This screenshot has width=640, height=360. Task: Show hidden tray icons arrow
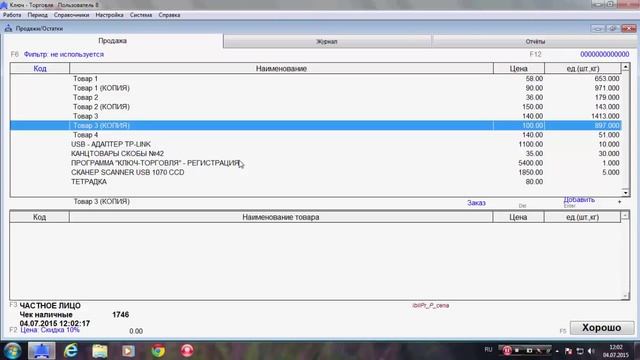(x=557, y=351)
